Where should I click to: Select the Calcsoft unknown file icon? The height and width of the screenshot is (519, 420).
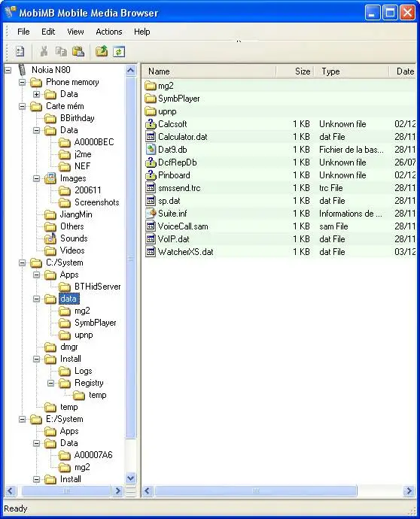coord(151,124)
